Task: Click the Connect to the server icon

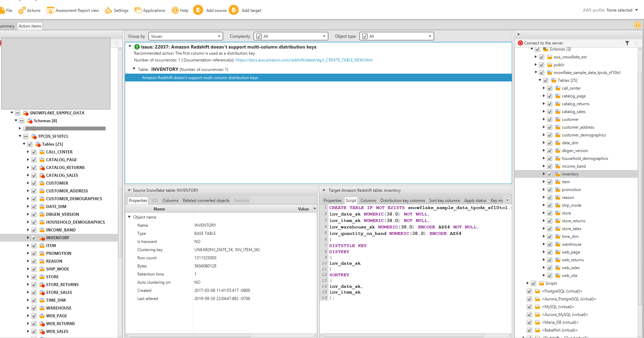Action: 521,43
